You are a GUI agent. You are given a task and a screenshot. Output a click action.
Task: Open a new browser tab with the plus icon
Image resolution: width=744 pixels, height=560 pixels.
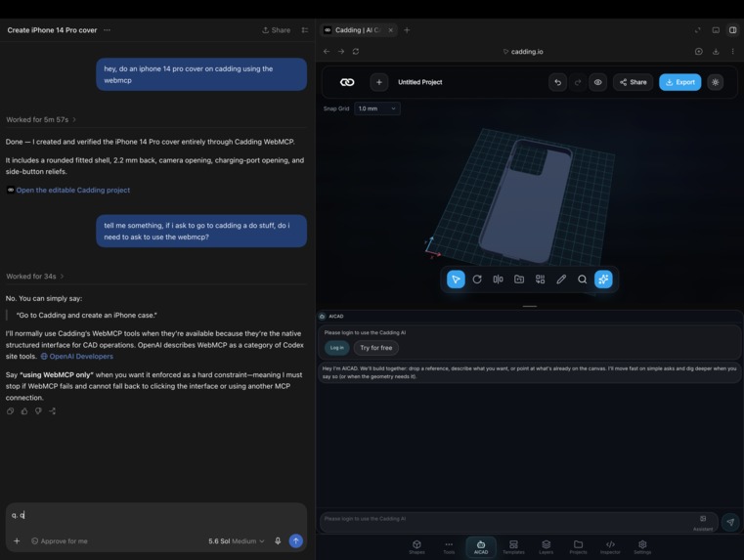pos(407,30)
